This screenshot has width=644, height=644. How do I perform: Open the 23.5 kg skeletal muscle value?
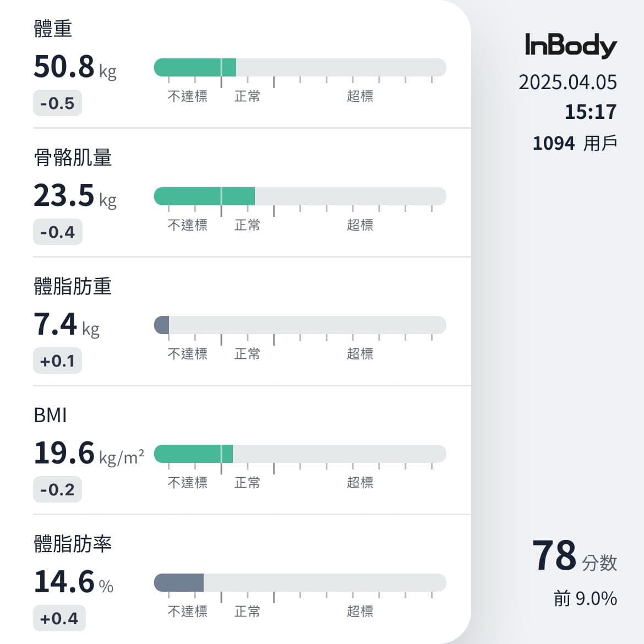(x=75, y=196)
